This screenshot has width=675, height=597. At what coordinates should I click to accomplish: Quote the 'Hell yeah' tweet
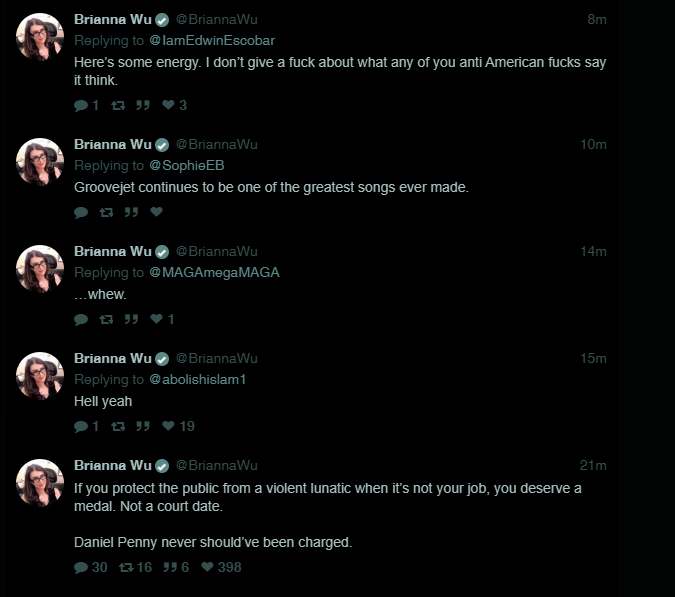(x=143, y=426)
